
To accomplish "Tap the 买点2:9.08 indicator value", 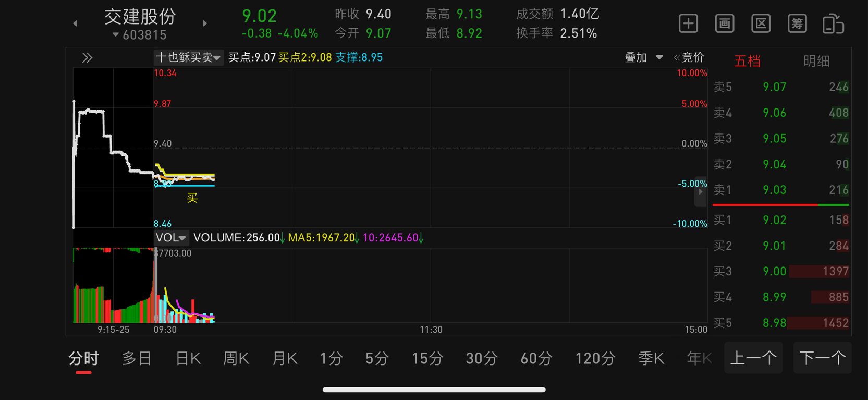I will (x=305, y=57).
